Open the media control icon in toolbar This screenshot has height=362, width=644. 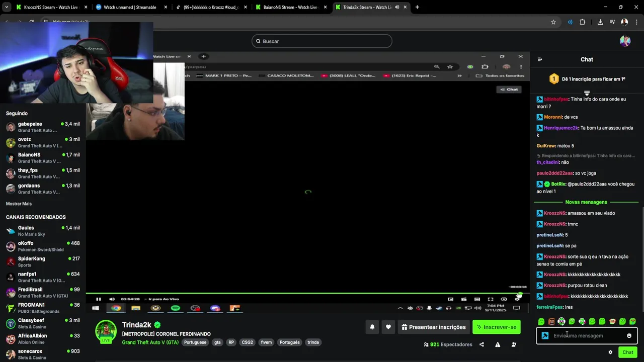click(x=612, y=22)
